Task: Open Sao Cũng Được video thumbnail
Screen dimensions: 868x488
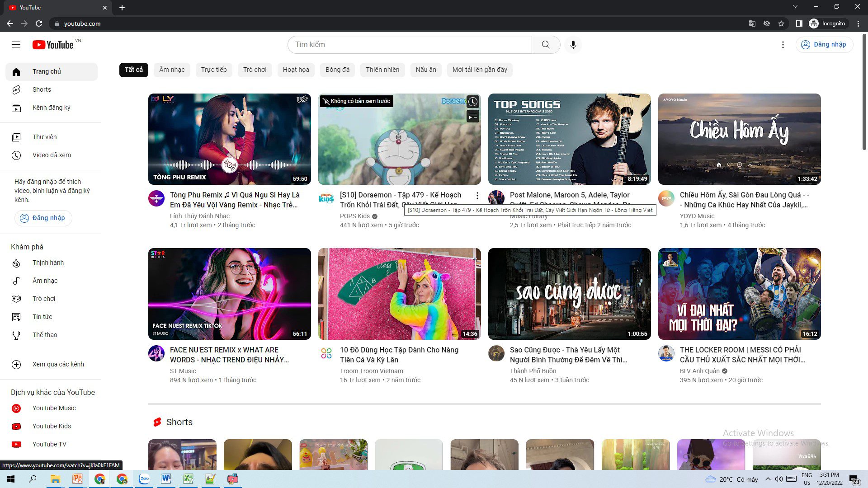Action: (x=570, y=294)
